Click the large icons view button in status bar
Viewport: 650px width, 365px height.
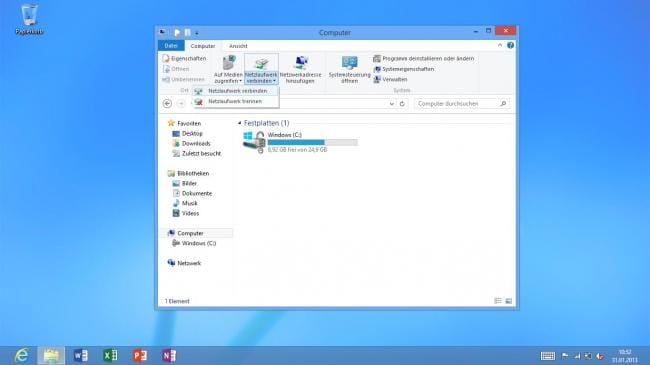[x=509, y=301]
